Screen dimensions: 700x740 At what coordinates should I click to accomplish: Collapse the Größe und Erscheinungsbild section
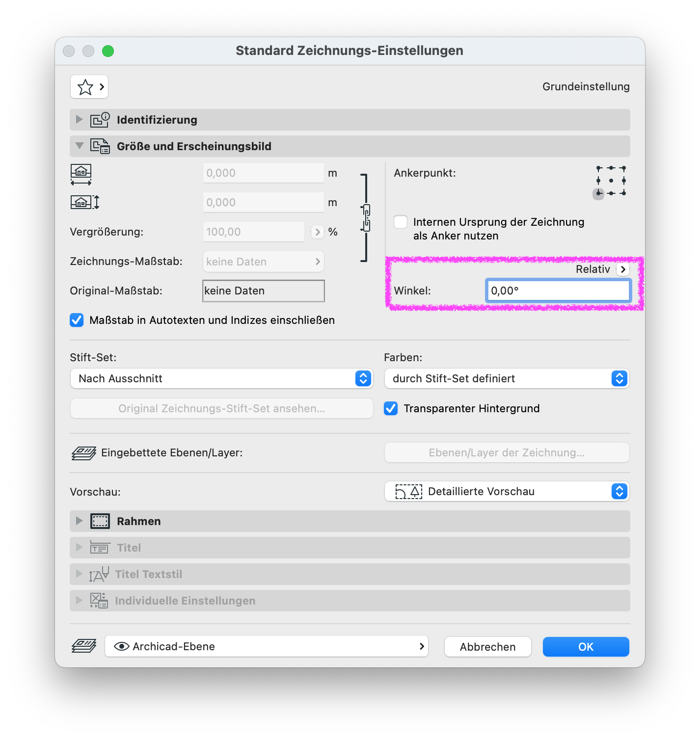[79, 146]
